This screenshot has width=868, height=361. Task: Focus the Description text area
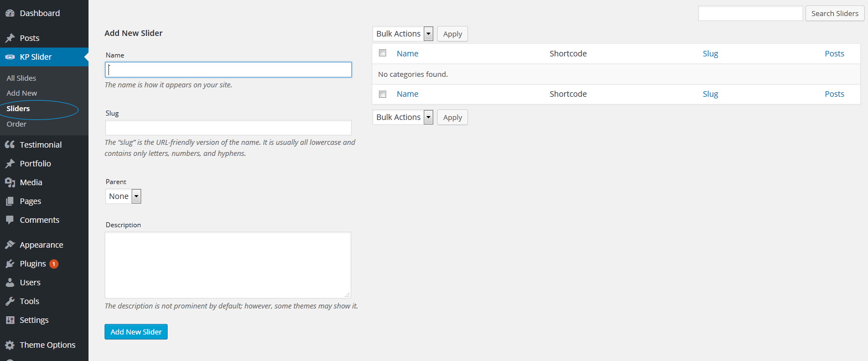[227, 265]
